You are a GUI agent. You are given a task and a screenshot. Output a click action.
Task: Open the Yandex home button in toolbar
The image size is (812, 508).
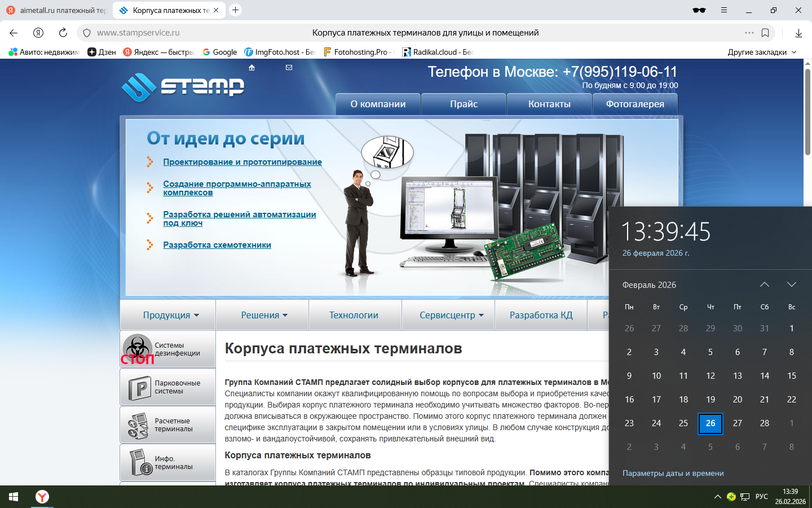pos(38,33)
